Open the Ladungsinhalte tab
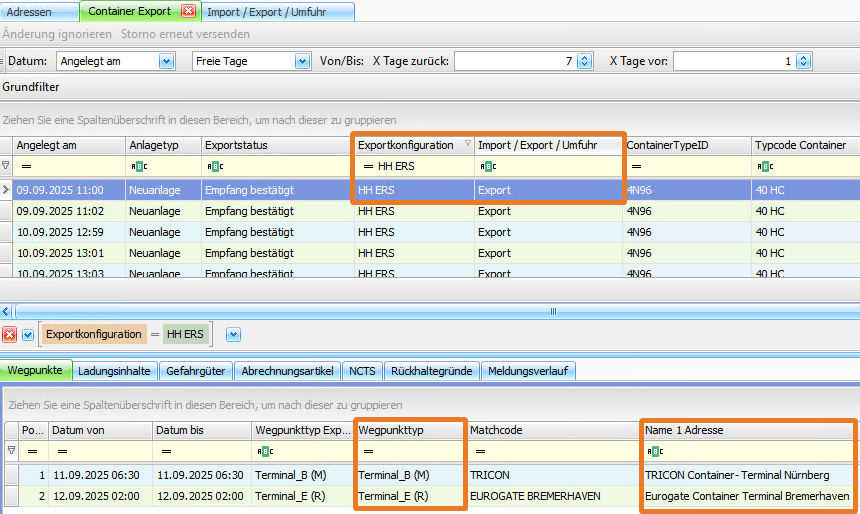Image resolution: width=860 pixels, height=514 pixels. 115,371
